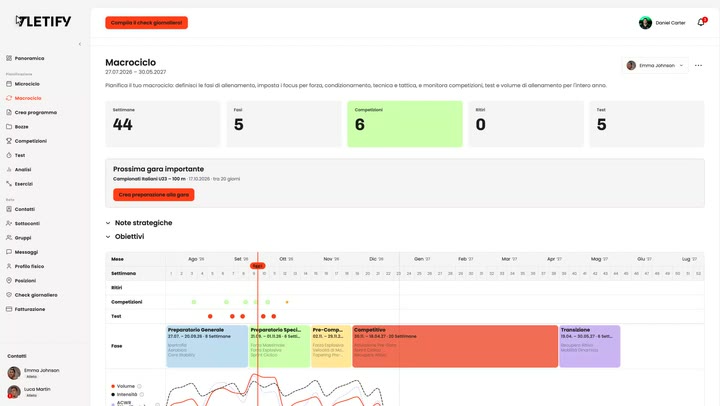Click the Fasi 5 stat card
The width and height of the screenshot is (720, 406).
coord(284,124)
